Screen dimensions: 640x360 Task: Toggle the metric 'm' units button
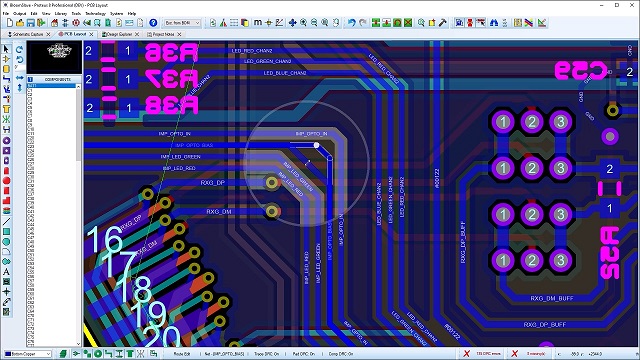[x=258, y=23]
